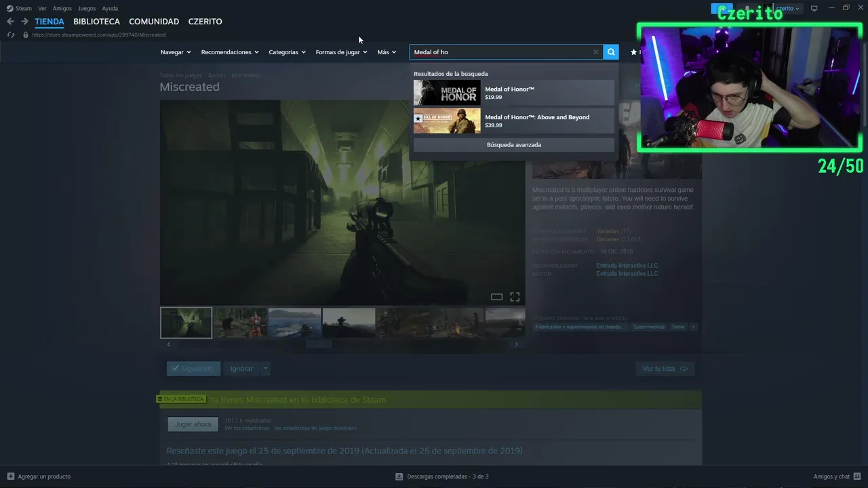The width and height of the screenshot is (868, 488).
Task: Select the Medal of Honor: Above and Beyond result
Action: [x=514, y=121]
